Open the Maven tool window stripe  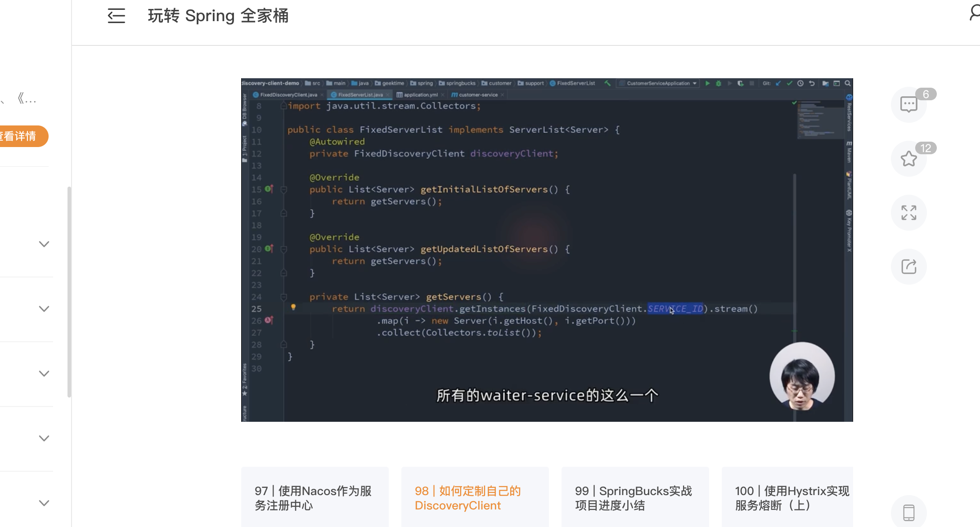click(849, 152)
